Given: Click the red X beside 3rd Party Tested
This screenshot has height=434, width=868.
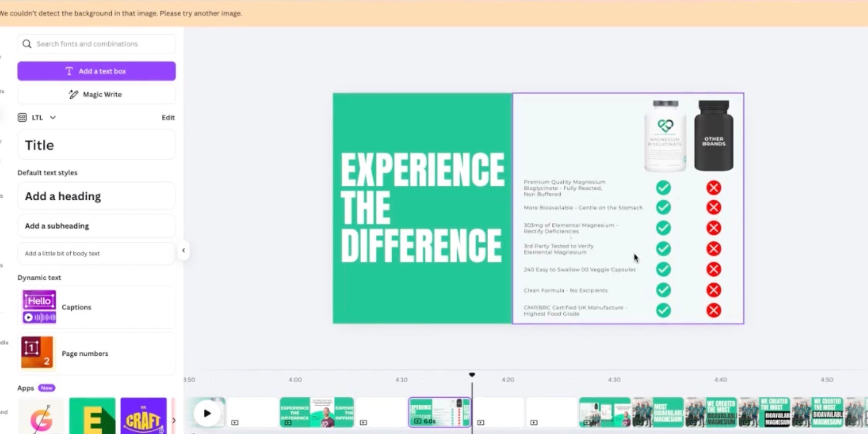Looking at the screenshot, I should (x=714, y=249).
